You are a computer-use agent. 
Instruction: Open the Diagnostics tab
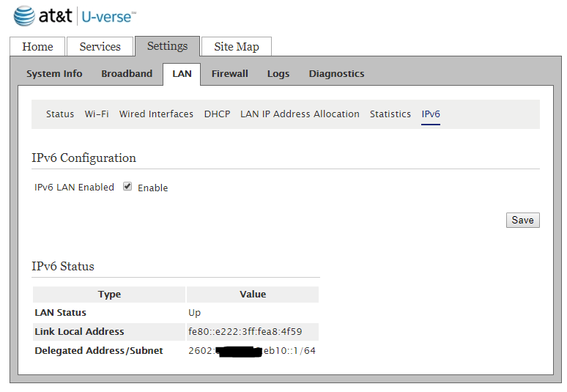pos(336,74)
